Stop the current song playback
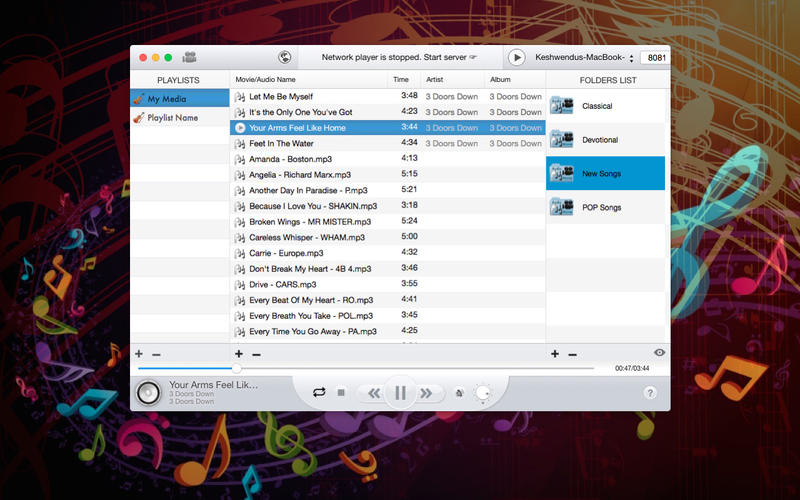800x500 pixels. 341,393
